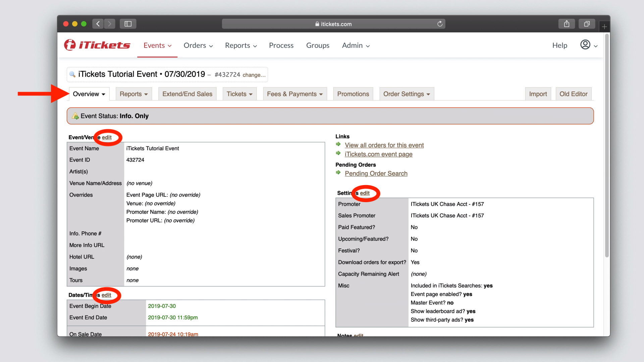Switch to the Promotions tab
This screenshot has height=362, width=644.
click(353, 94)
